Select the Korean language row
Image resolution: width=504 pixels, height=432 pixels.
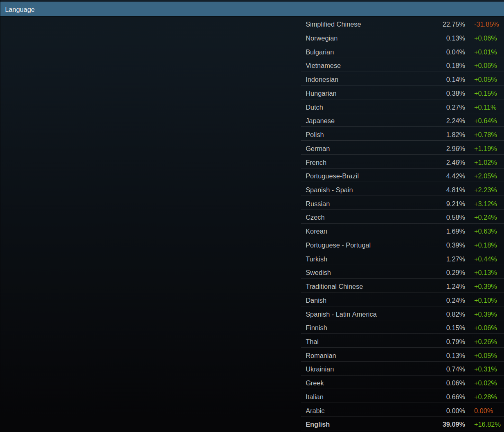pyautogui.click(x=403, y=231)
